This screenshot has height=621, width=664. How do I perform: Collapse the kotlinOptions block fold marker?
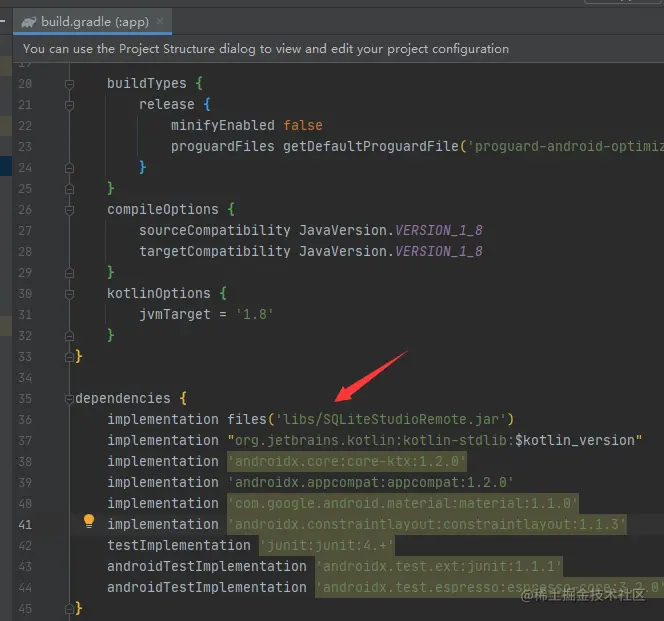pos(69,294)
